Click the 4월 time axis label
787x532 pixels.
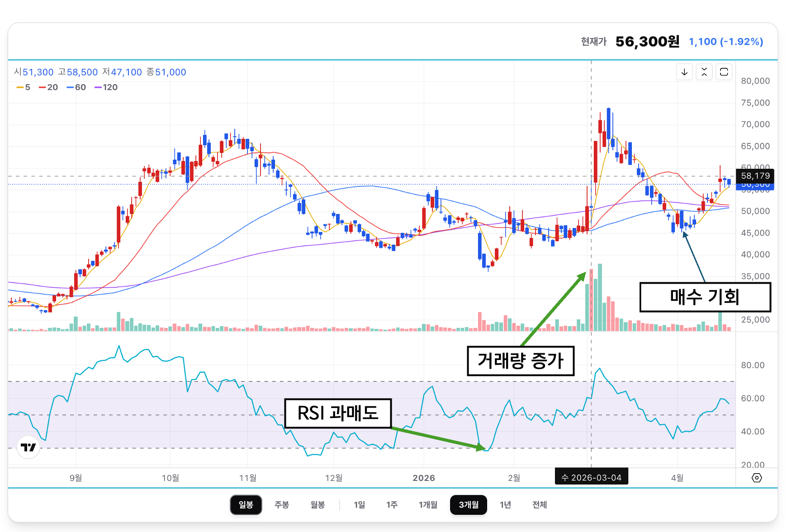click(x=677, y=478)
